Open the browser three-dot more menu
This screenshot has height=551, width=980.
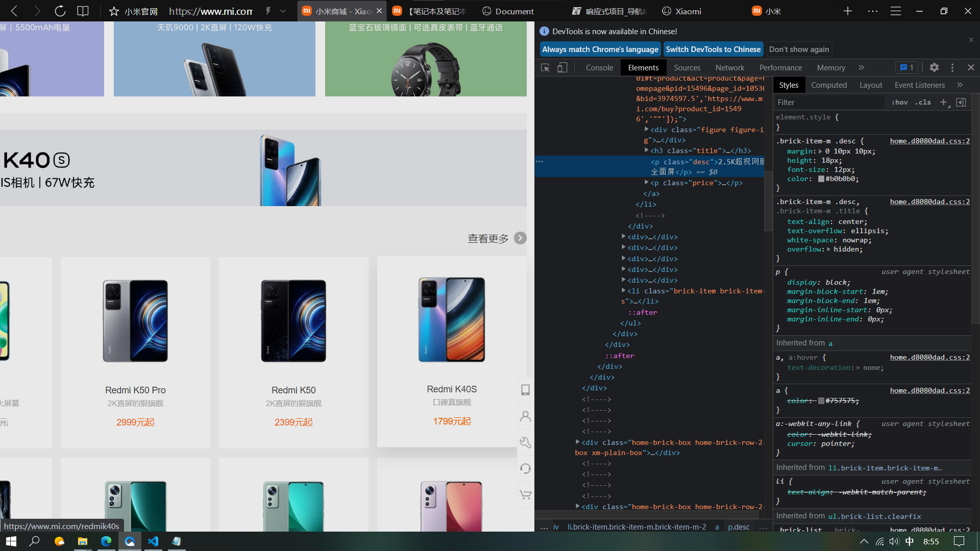pyautogui.click(x=873, y=11)
